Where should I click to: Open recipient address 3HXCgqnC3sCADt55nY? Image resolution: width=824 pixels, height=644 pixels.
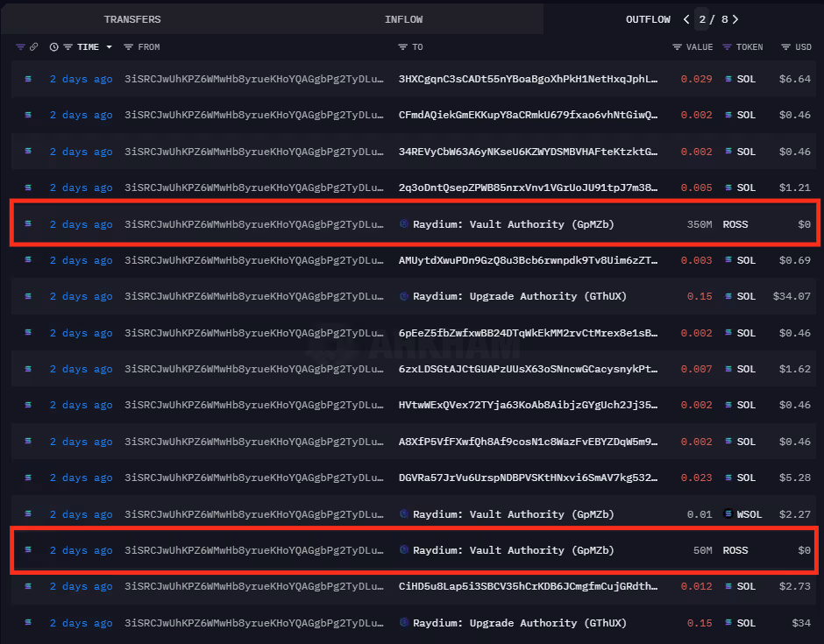528,79
